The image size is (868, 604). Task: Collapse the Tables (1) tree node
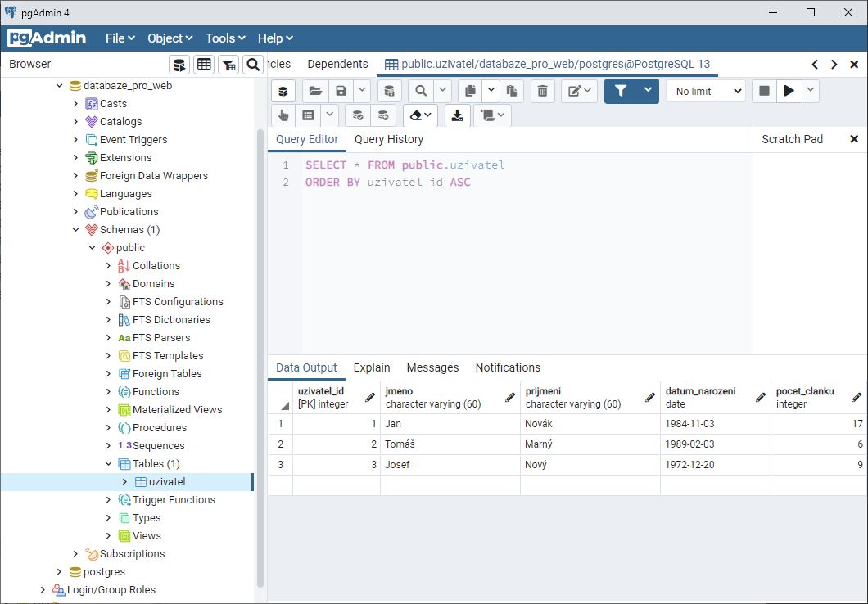(109, 464)
